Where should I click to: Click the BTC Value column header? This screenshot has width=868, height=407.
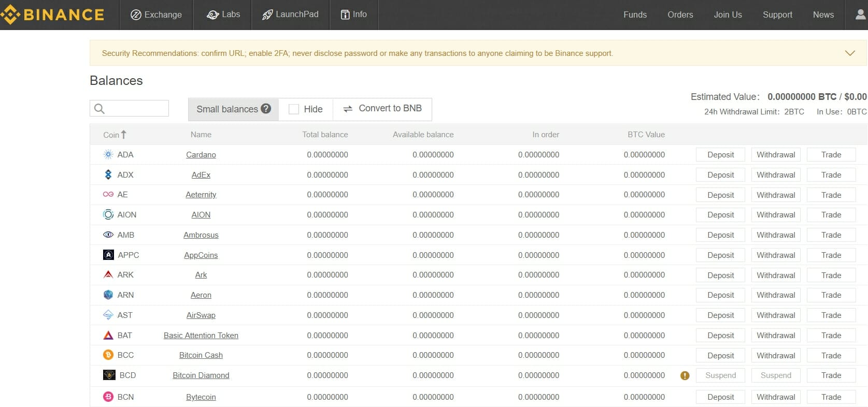coord(646,134)
